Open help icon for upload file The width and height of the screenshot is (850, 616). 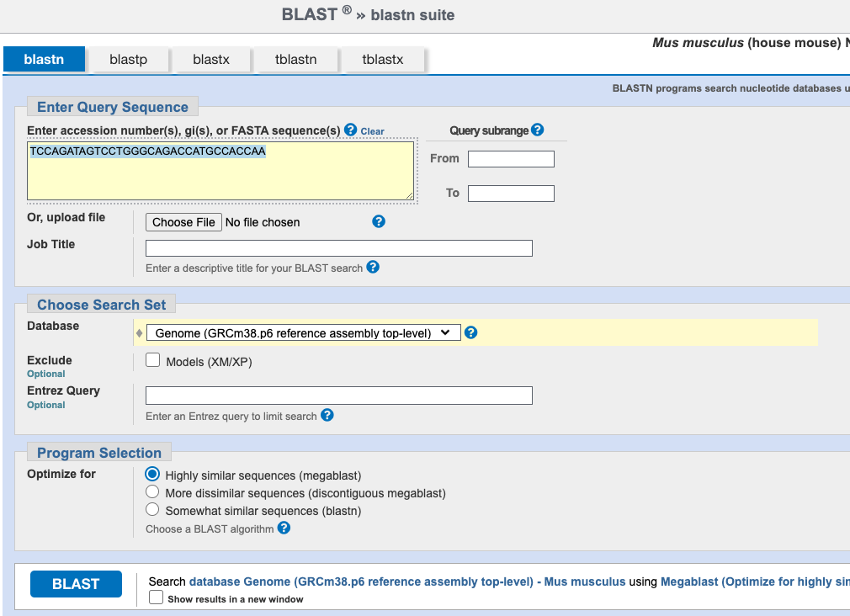click(379, 221)
